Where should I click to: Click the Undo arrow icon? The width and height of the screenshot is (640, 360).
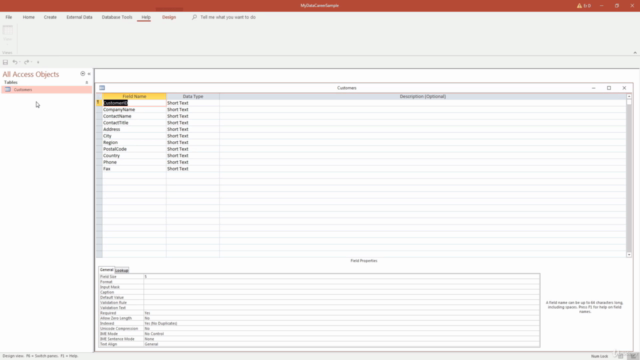click(x=15, y=62)
